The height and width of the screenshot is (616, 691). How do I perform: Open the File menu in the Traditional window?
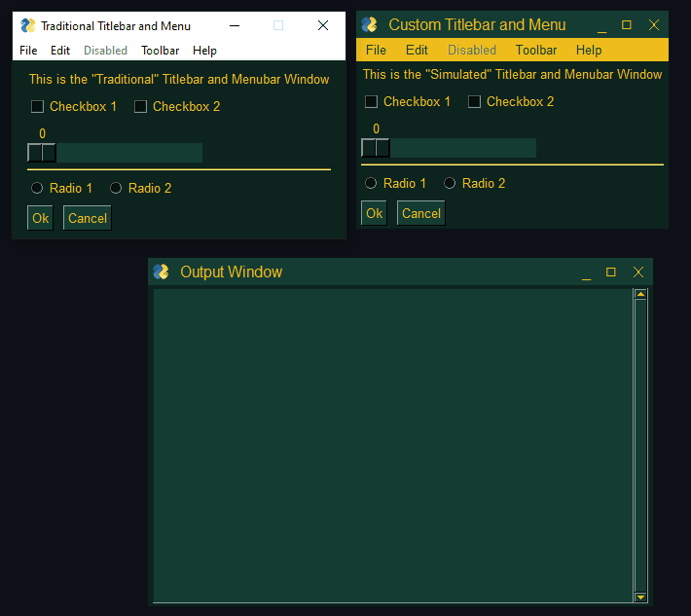click(28, 51)
